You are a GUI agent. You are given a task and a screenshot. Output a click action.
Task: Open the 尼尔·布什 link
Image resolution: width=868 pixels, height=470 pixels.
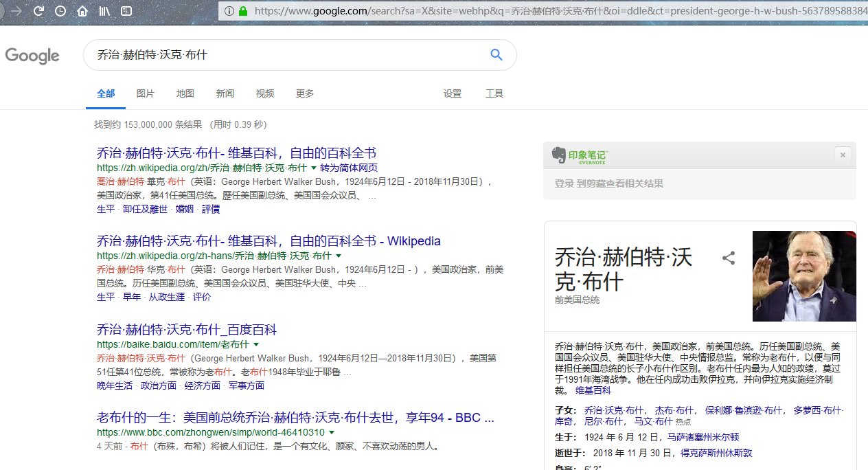click(x=605, y=421)
